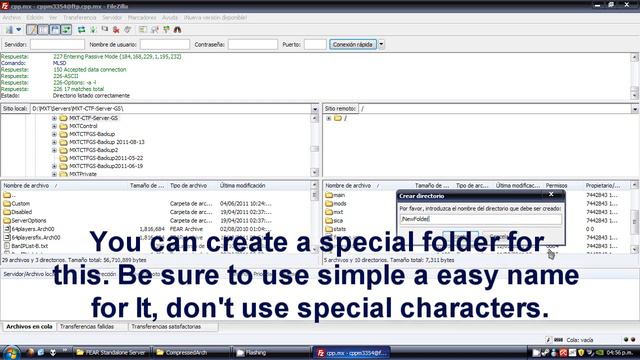Click the Windows Start orb

pyautogui.click(x=11, y=352)
